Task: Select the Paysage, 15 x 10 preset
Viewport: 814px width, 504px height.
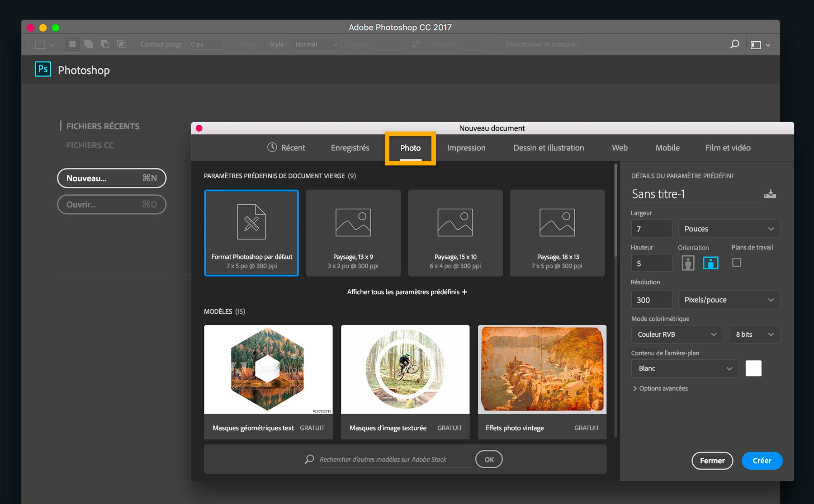Action: tap(455, 233)
